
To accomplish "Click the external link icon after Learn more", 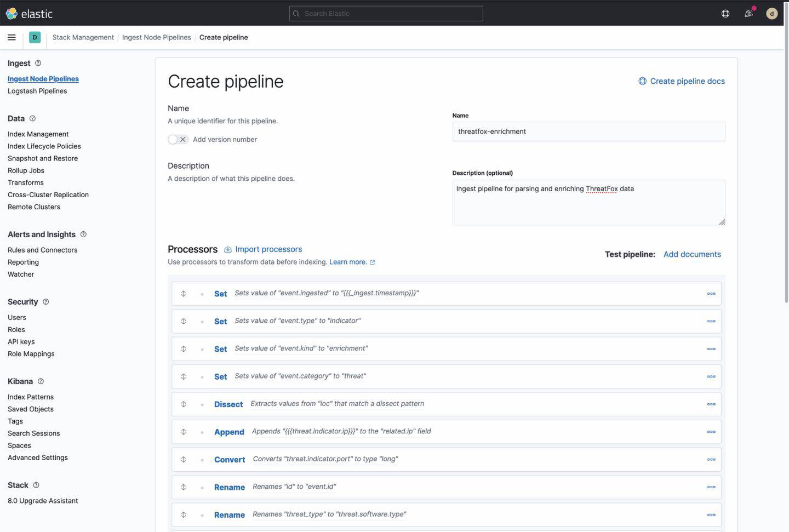I will point(373,262).
